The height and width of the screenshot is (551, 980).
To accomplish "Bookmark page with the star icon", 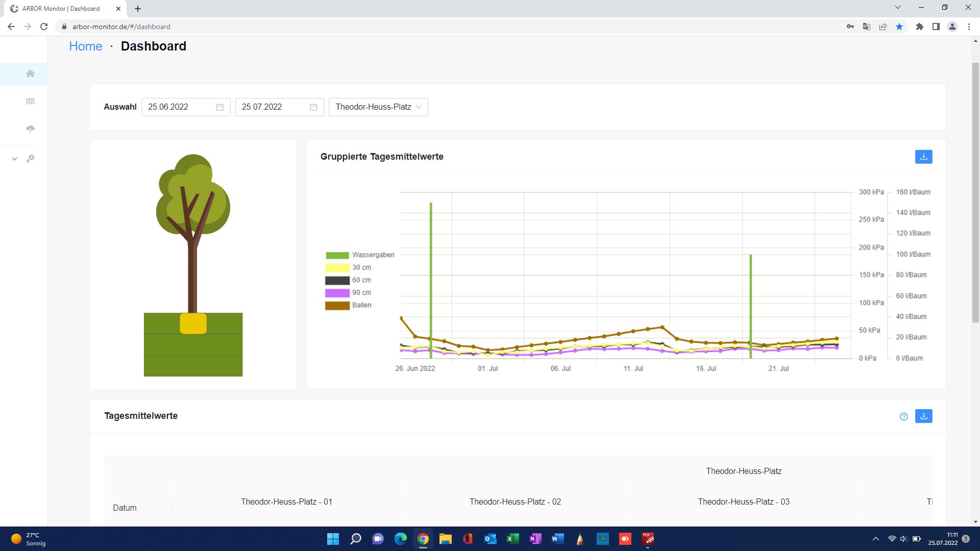I will pos(899,27).
